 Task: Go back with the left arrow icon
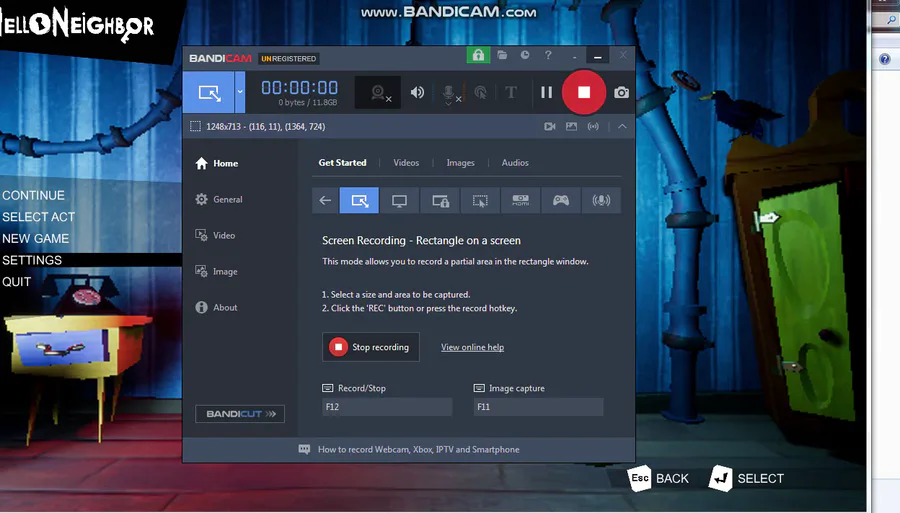[325, 200]
